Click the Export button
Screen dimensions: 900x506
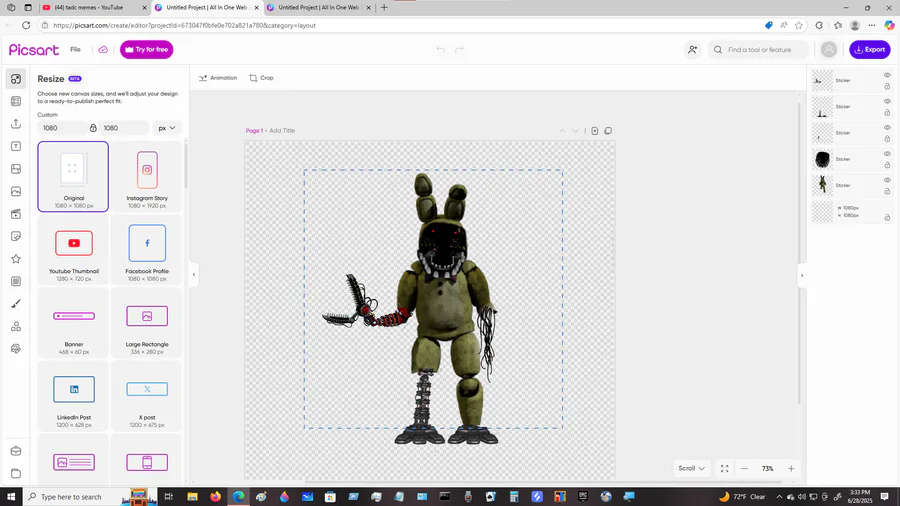tap(870, 49)
